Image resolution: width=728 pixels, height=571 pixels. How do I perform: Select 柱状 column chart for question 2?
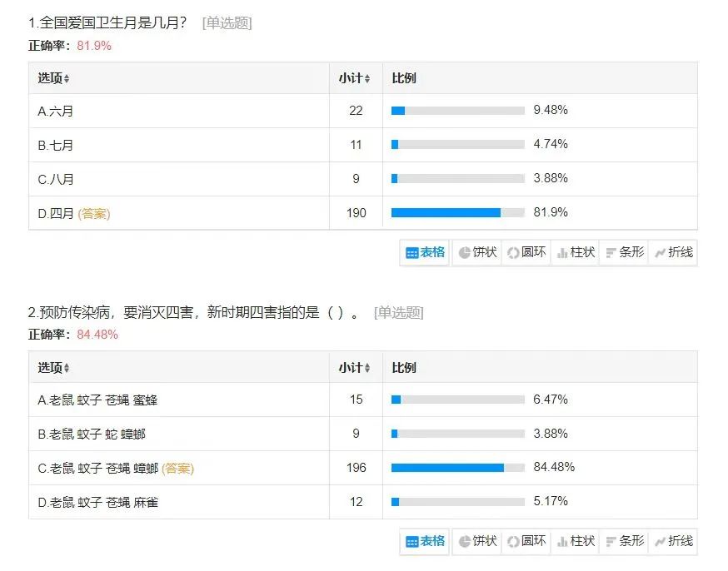[x=576, y=541]
